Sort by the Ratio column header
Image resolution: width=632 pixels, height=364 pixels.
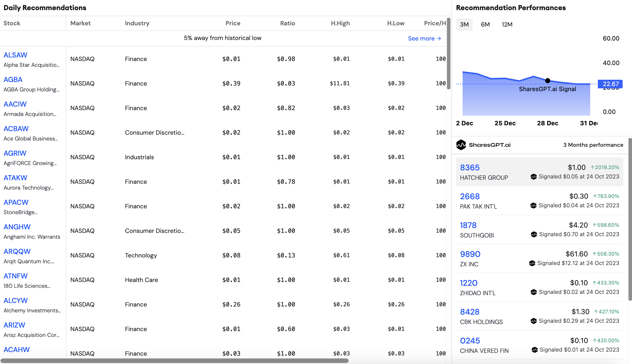pos(287,23)
